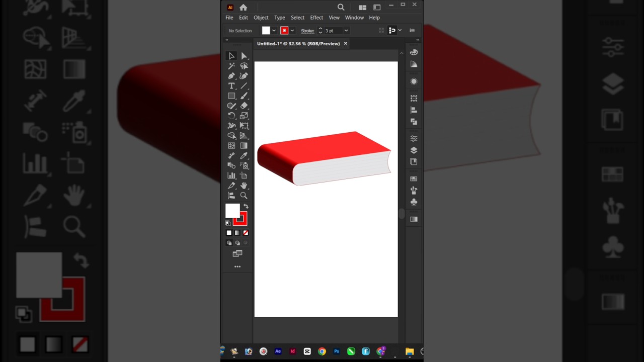This screenshot has height=362, width=644.
Task: Open the Color panel palette icon
Action: click(414, 52)
